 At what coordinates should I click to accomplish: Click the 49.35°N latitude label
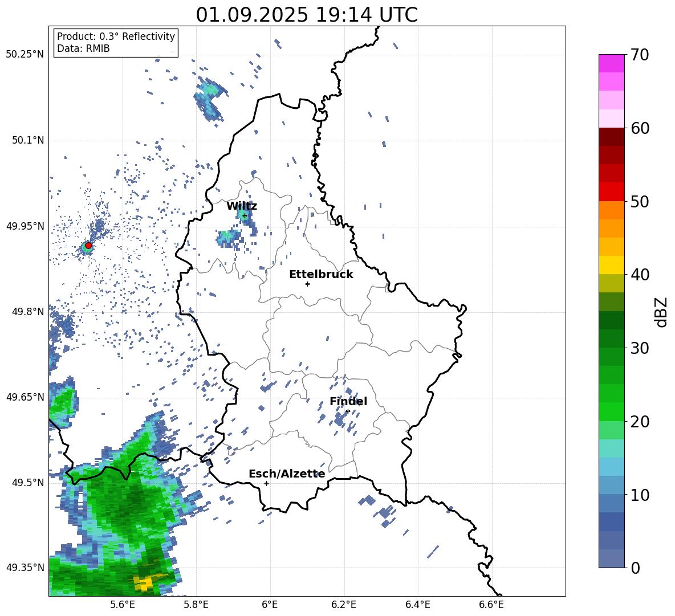point(25,568)
